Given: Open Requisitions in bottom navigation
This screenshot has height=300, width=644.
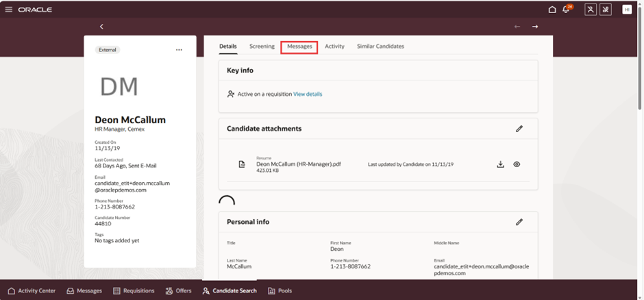Looking at the screenshot, I should (134, 290).
